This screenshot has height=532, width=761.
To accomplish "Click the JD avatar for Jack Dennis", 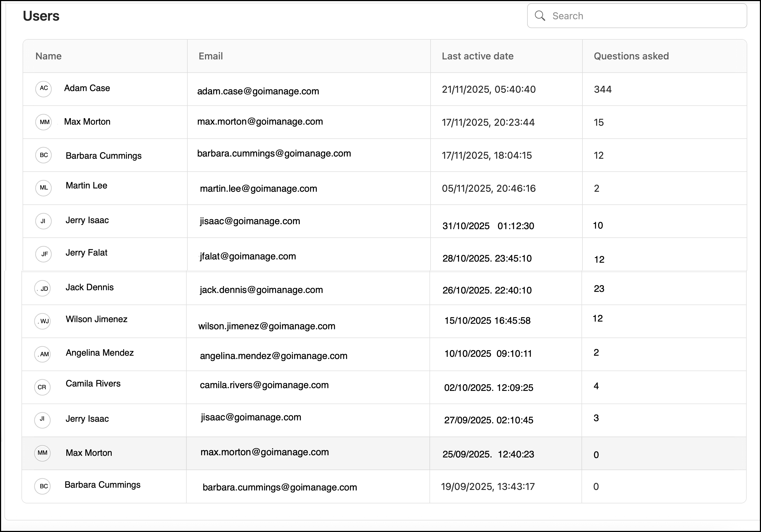I will click(x=43, y=288).
